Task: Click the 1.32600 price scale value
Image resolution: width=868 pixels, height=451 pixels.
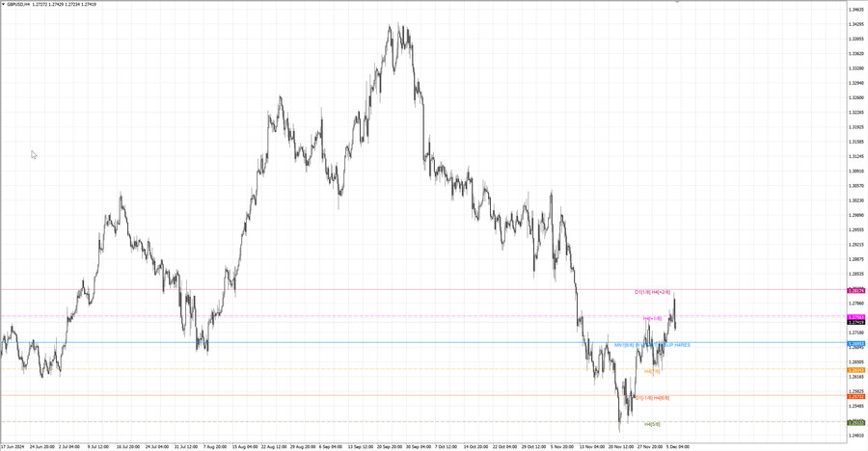Action: coord(855,97)
